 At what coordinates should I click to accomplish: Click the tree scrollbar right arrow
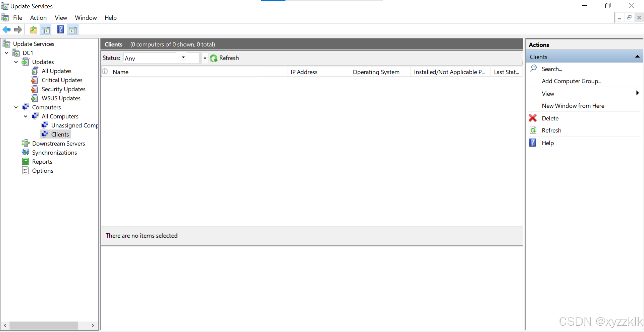click(x=93, y=325)
